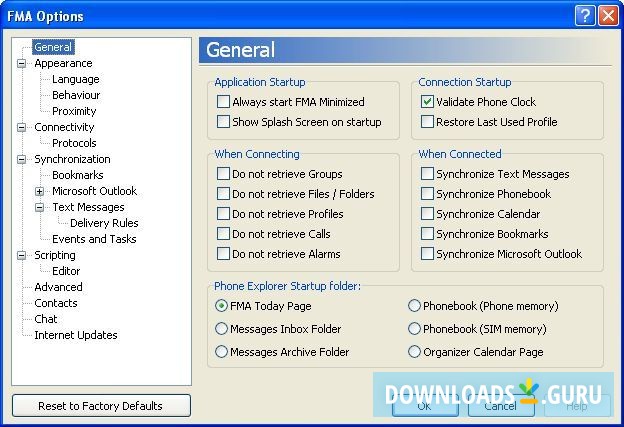The height and width of the screenshot is (427, 624).
Task: Click the Cancel button
Action: [x=501, y=406]
